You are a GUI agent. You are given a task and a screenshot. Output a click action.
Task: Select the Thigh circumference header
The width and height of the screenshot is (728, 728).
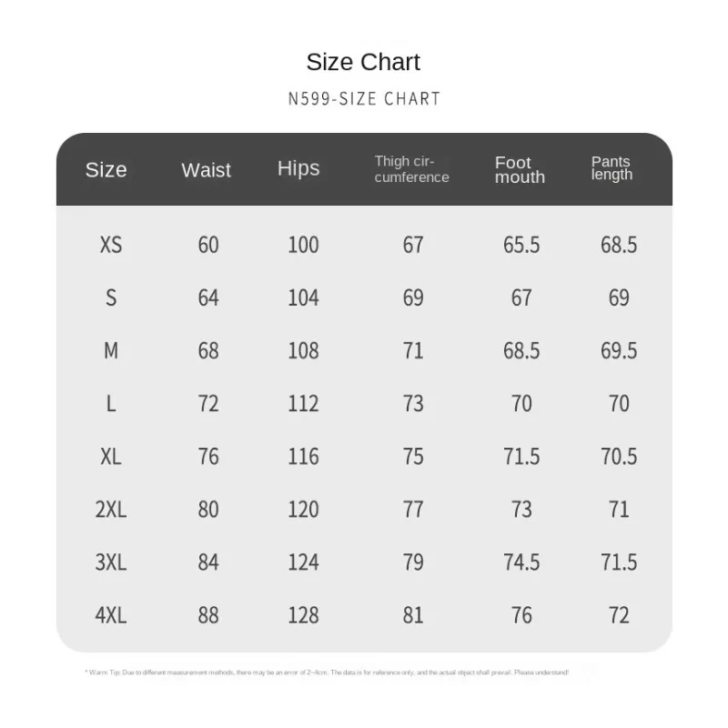coord(412,169)
